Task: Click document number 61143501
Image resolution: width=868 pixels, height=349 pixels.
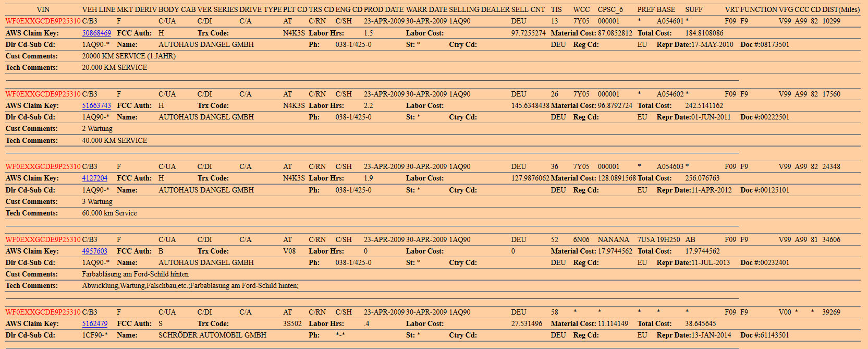Action: pyautogui.click(x=775, y=335)
